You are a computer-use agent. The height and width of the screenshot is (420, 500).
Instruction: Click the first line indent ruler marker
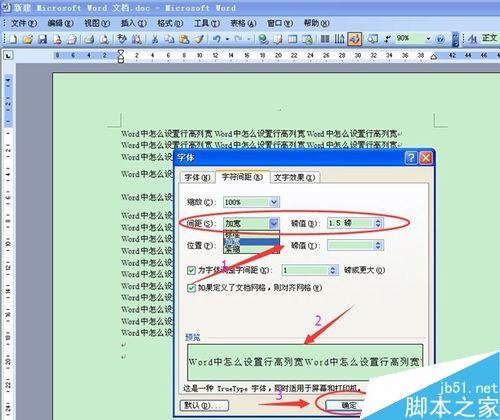(121, 53)
